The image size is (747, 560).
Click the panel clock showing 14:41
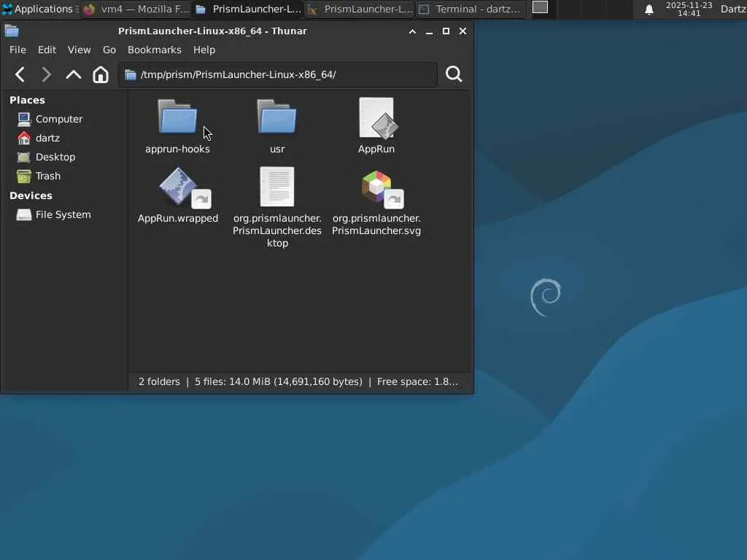(689, 9)
